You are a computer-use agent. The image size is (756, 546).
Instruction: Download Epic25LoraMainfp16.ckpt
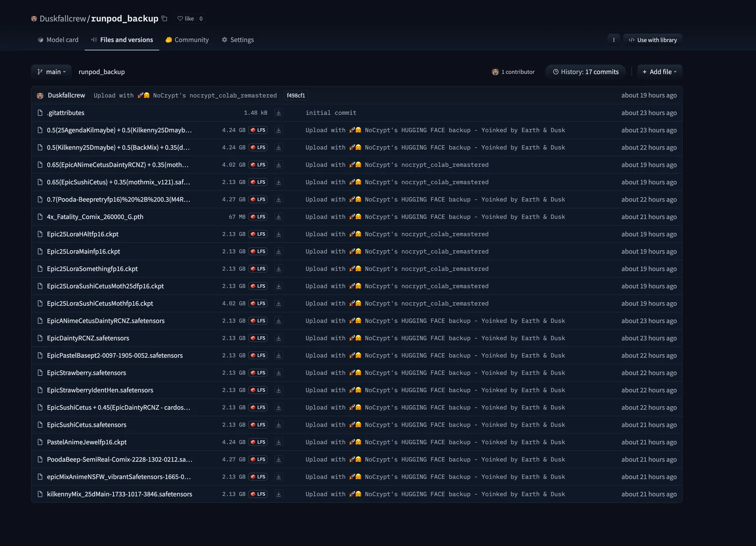[279, 252]
